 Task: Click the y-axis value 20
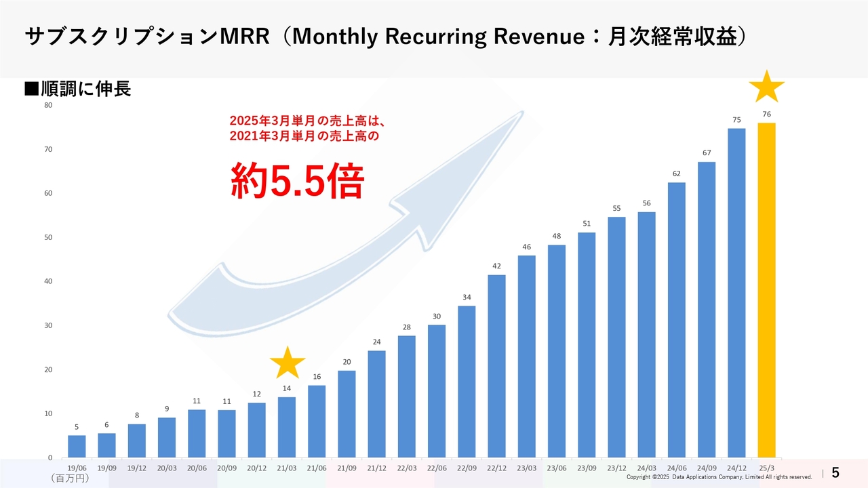(x=47, y=369)
